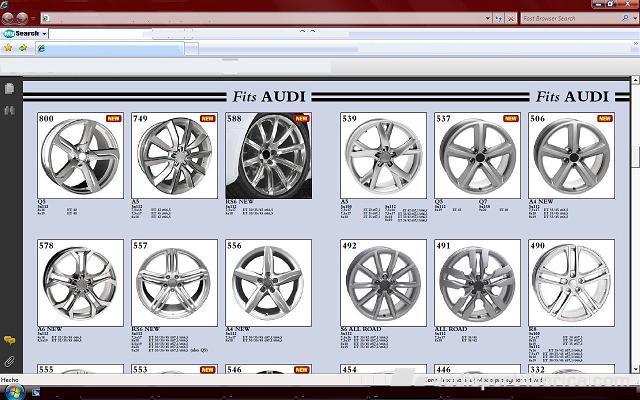The image size is (640, 400).
Task: Open the PDF Bookmarks panel icon
Action: [x=9, y=111]
